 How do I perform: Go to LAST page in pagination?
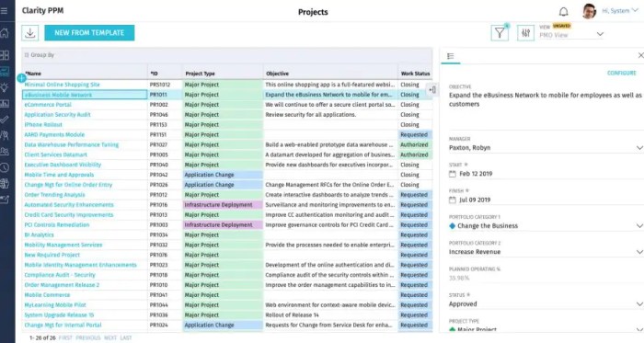126,337
